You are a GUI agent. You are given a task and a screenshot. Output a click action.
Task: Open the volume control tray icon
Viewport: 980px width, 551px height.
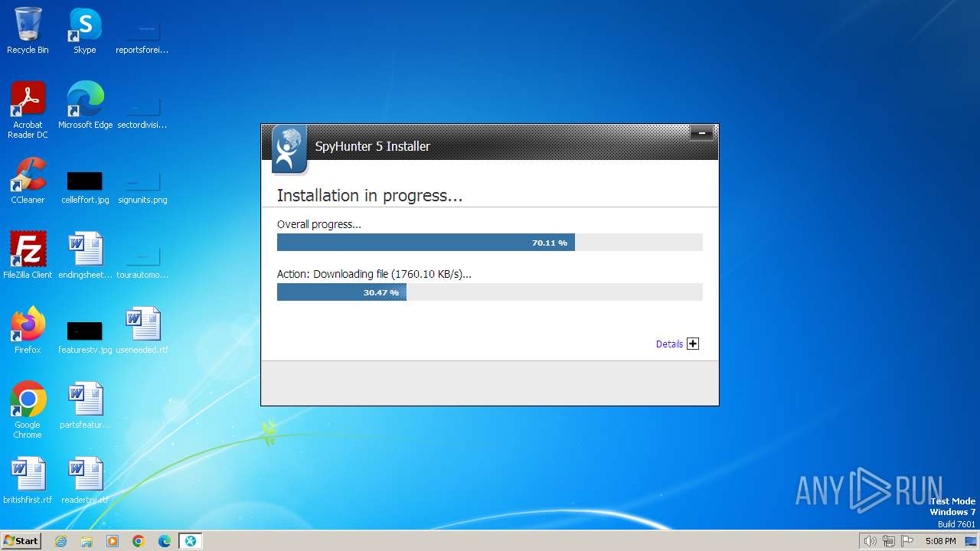coord(870,541)
